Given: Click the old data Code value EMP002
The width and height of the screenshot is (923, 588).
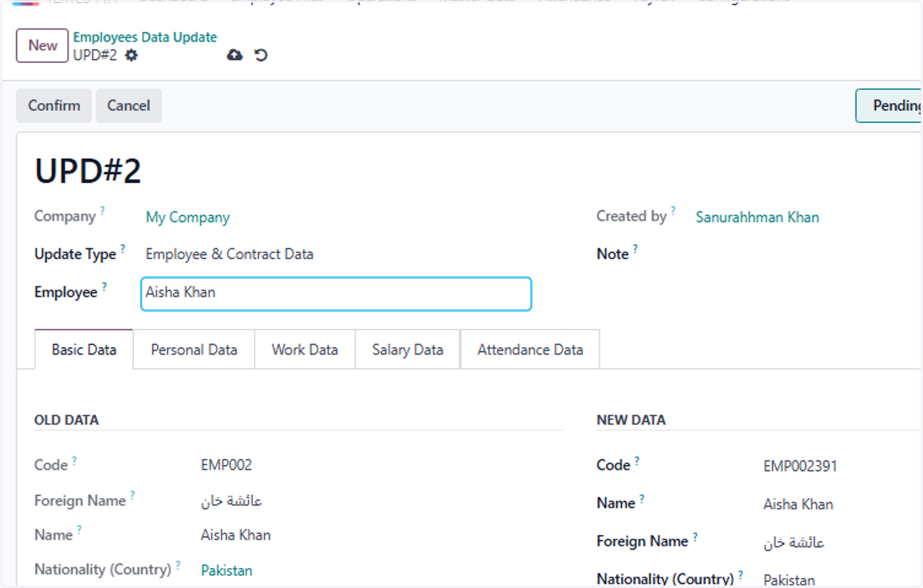Looking at the screenshot, I should point(226,465).
